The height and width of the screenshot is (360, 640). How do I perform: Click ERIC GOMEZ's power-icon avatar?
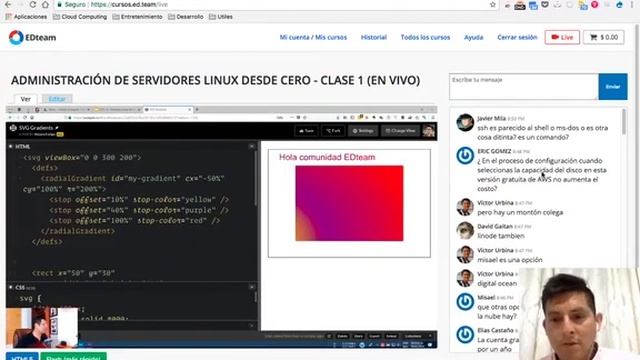tap(465, 156)
